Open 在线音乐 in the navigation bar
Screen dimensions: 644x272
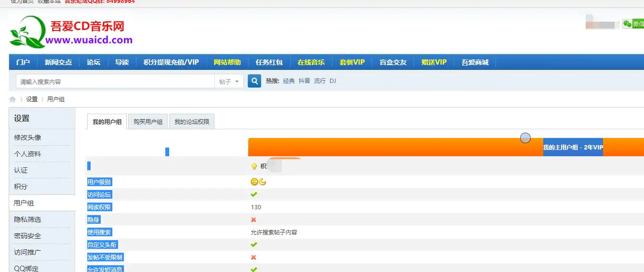coord(311,62)
